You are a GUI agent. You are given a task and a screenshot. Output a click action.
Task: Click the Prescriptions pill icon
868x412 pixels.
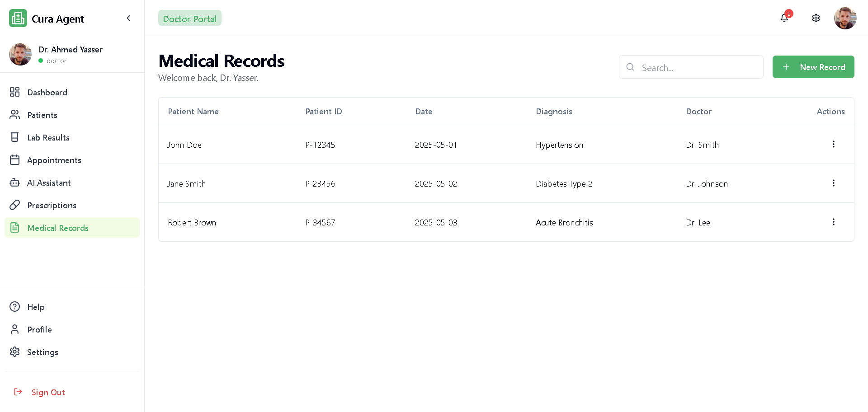point(15,205)
